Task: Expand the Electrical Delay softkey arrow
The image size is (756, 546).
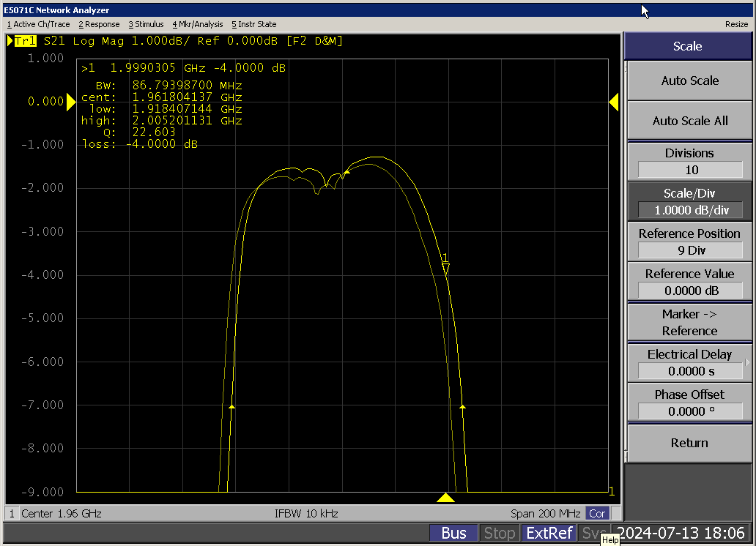Action: 747,362
